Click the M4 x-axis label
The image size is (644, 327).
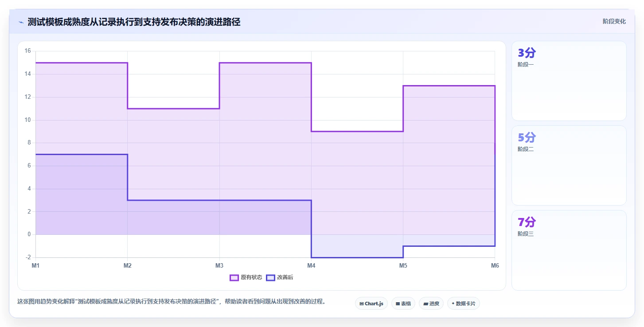pos(311,266)
